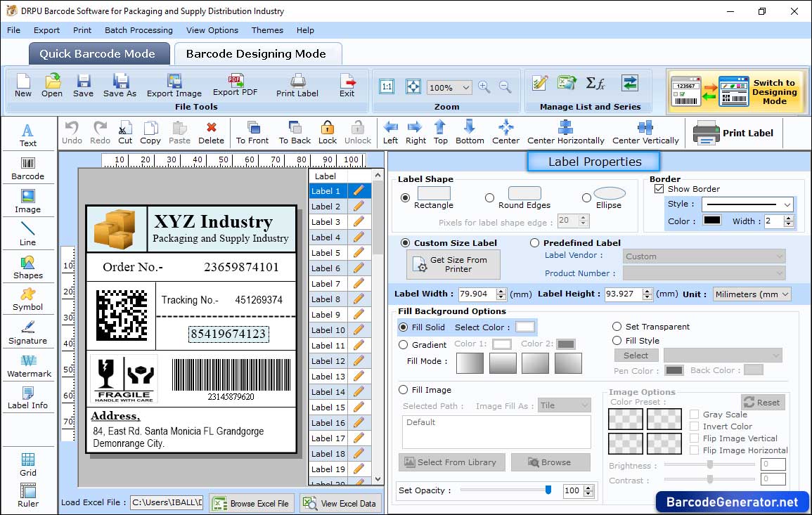Click label list scroll down arrow
Viewport: 812px width, 515px height.
pyautogui.click(x=378, y=479)
